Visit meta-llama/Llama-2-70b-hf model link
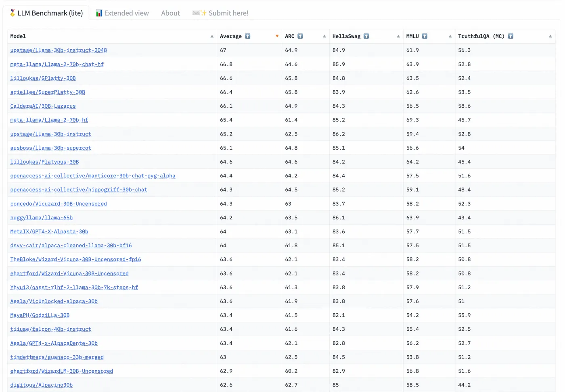Viewport: 565px width, 392px height. [x=49, y=120]
